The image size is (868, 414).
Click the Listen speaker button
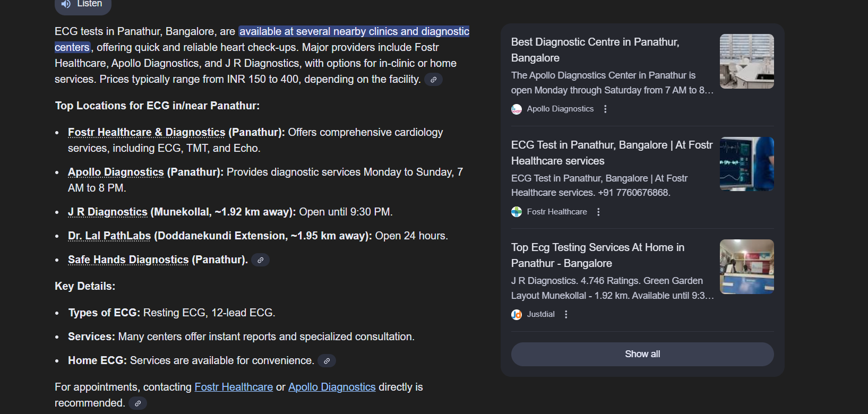coord(83,4)
